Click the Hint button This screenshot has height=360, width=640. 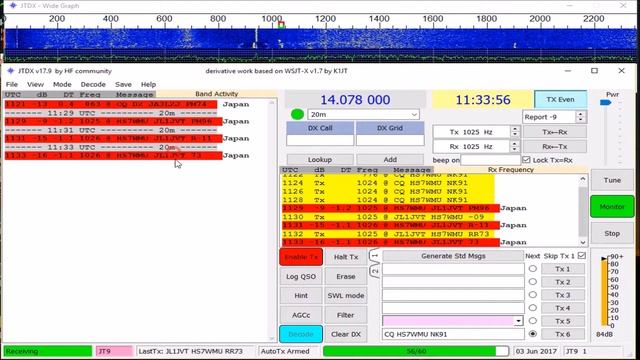tap(301, 296)
